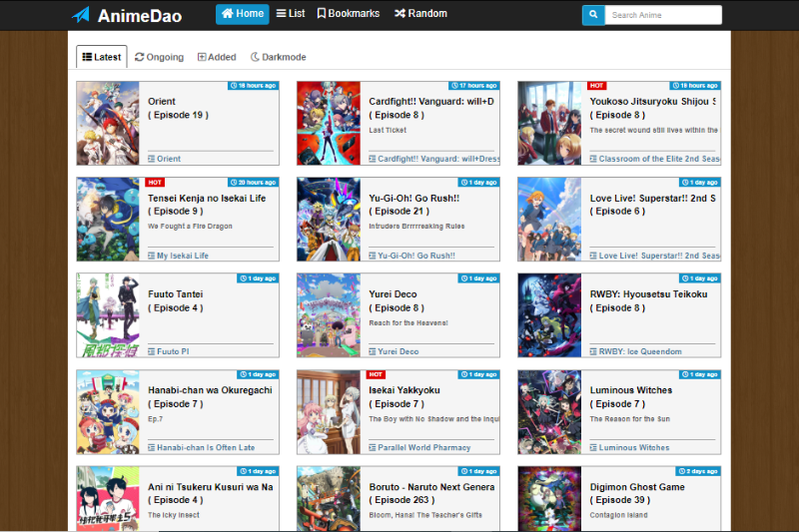Image resolution: width=799 pixels, height=532 pixels.
Task: Open Tensei Kenja no Isekai Life Episode 9
Action: (x=207, y=205)
